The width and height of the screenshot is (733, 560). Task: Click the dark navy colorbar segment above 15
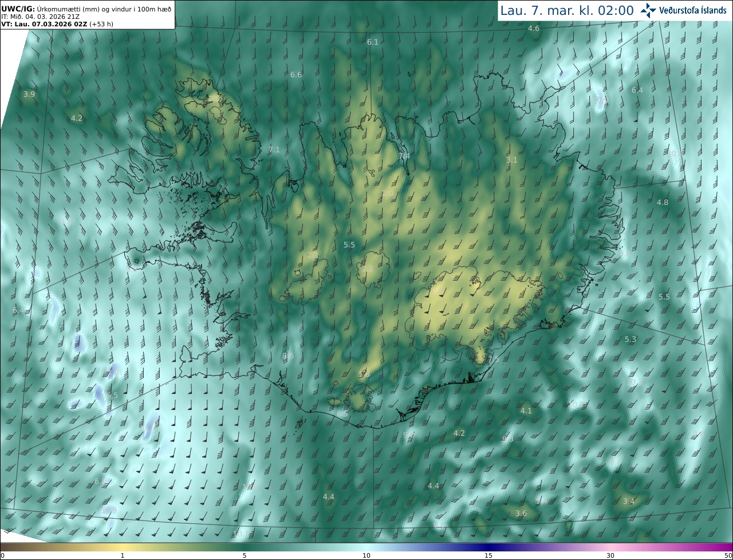(488, 547)
